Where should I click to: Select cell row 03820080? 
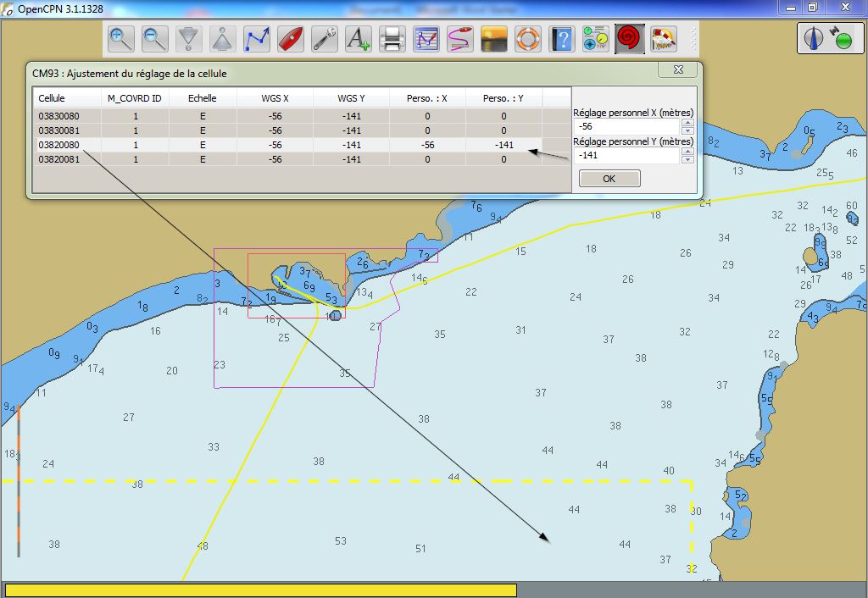[302, 145]
